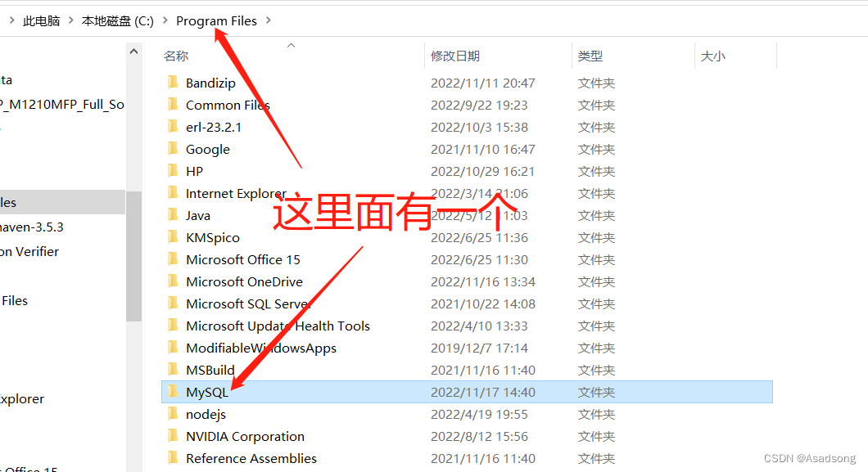Image resolution: width=868 pixels, height=472 pixels.
Task: Click the Reference Assemblies folder icon
Action: pyautogui.click(x=173, y=458)
